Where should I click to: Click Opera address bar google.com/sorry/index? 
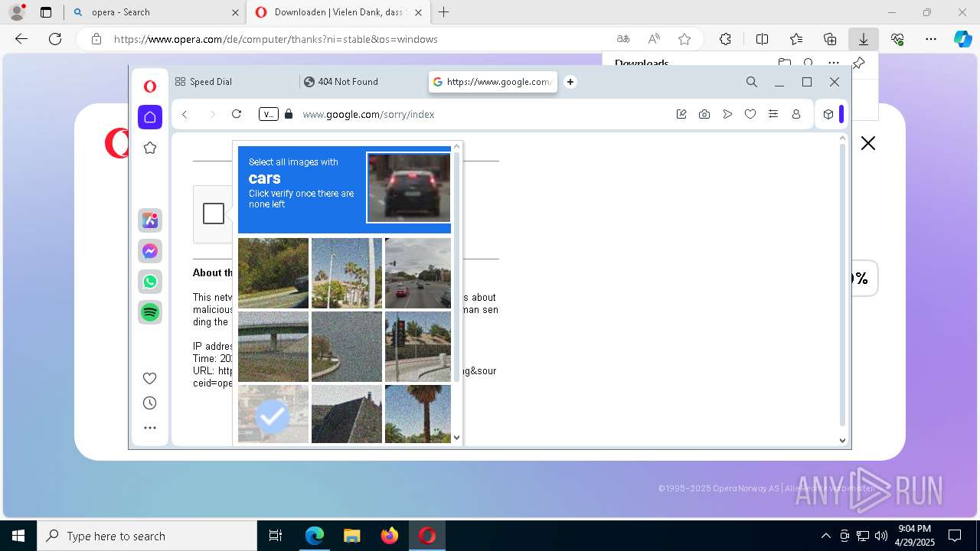point(368,114)
